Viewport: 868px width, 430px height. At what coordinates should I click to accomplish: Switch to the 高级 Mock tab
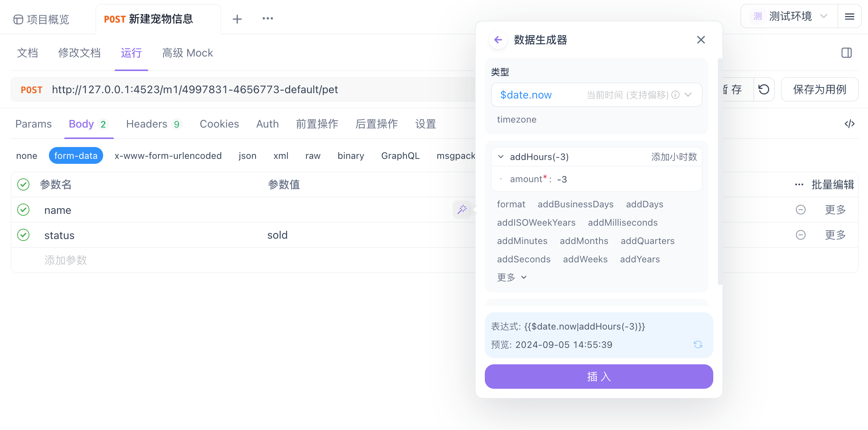[187, 53]
